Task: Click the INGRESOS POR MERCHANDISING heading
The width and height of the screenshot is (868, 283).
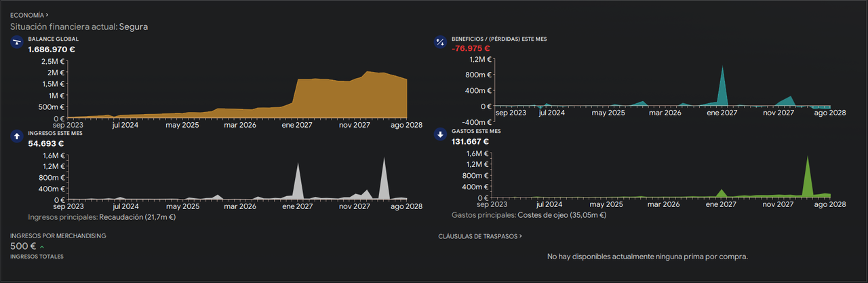Action: [58, 235]
